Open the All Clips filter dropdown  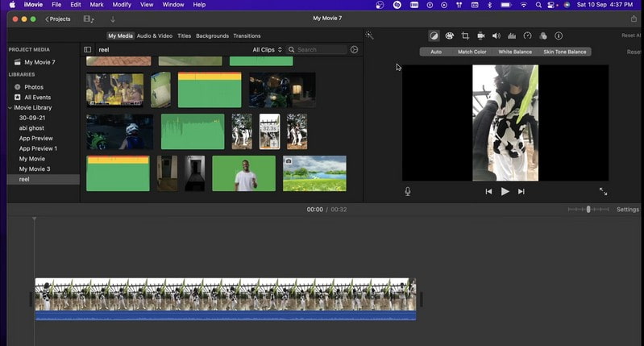pos(267,50)
